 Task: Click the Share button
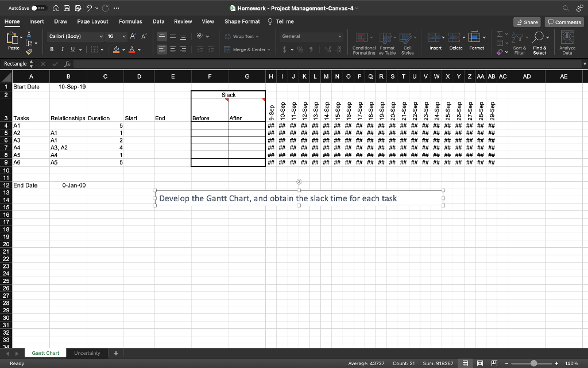click(x=527, y=21)
